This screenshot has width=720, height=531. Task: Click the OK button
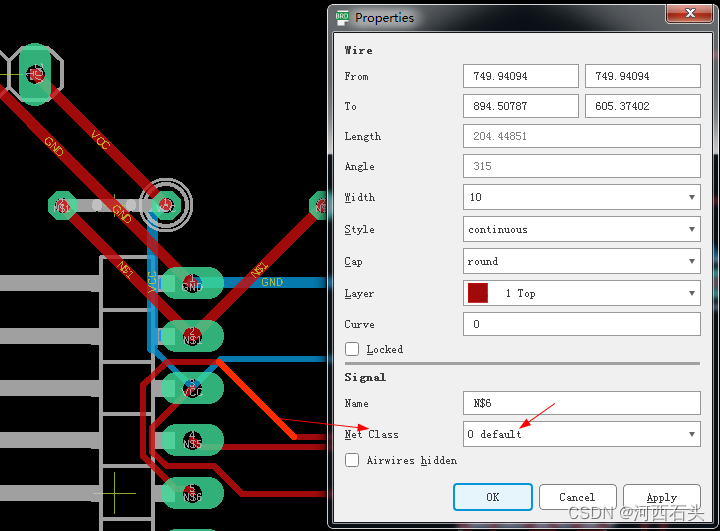(492, 497)
